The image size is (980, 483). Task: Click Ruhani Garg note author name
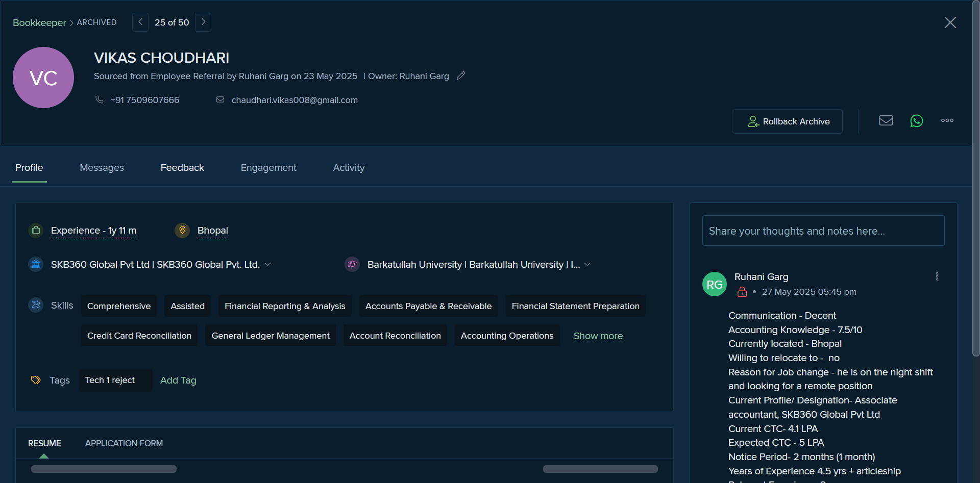tap(762, 277)
